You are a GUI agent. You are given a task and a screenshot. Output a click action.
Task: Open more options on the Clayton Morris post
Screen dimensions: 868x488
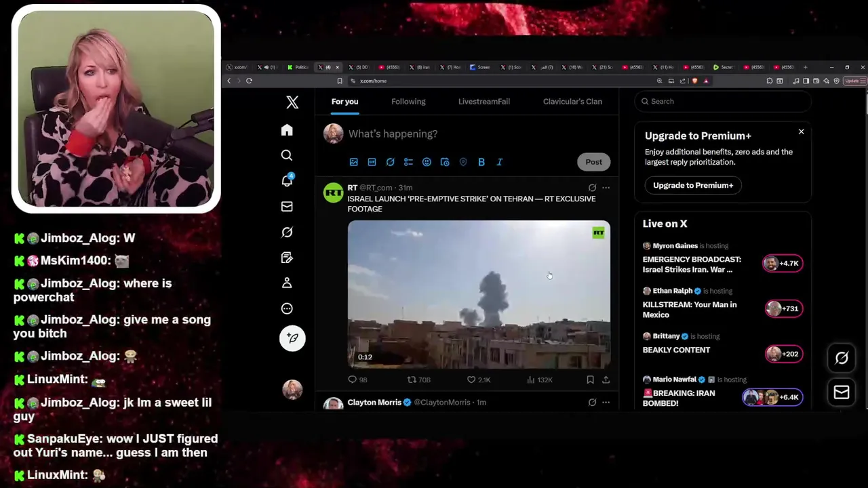click(x=606, y=403)
